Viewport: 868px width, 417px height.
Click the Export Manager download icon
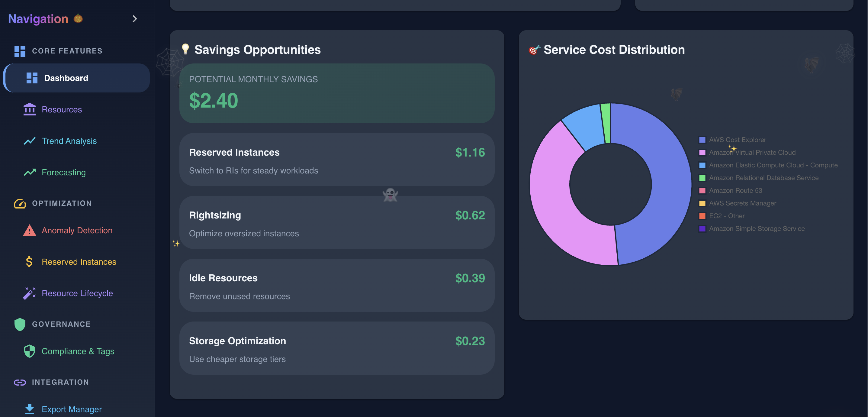click(29, 409)
